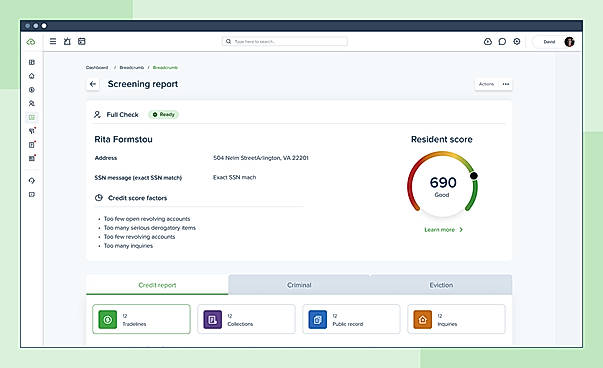Screen dimensions: 603x368
Task: Select the 12 Collections card
Action: [247, 319]
